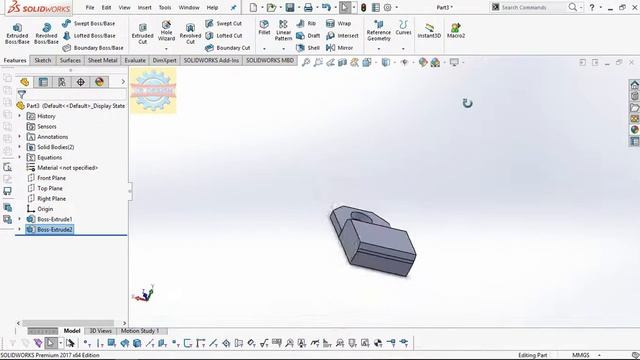The height and width of the screenshot is (360, 640).
Task: Open the Reference Geometry dropdown arrow
Action: click(x=379, y=49)
